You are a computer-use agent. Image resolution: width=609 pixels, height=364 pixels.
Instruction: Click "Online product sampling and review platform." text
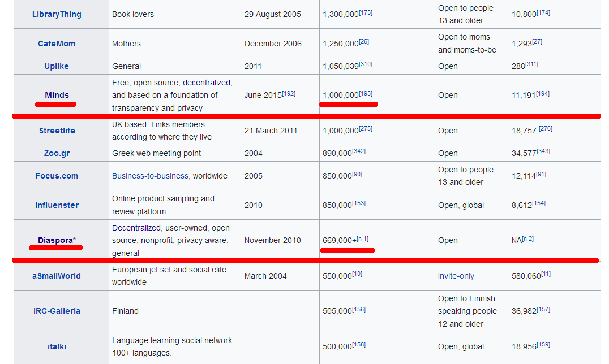point(163,205)
